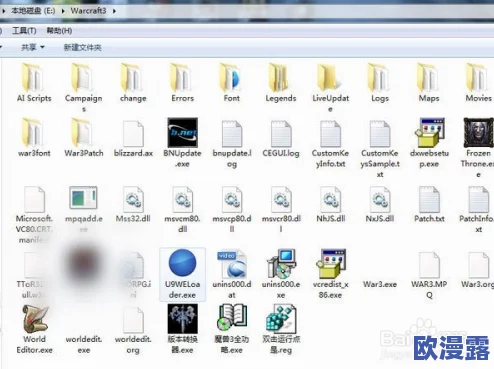The image size is (494, 369).
Task: Open the LiveUpdate folder
Action: pos(330,87)
